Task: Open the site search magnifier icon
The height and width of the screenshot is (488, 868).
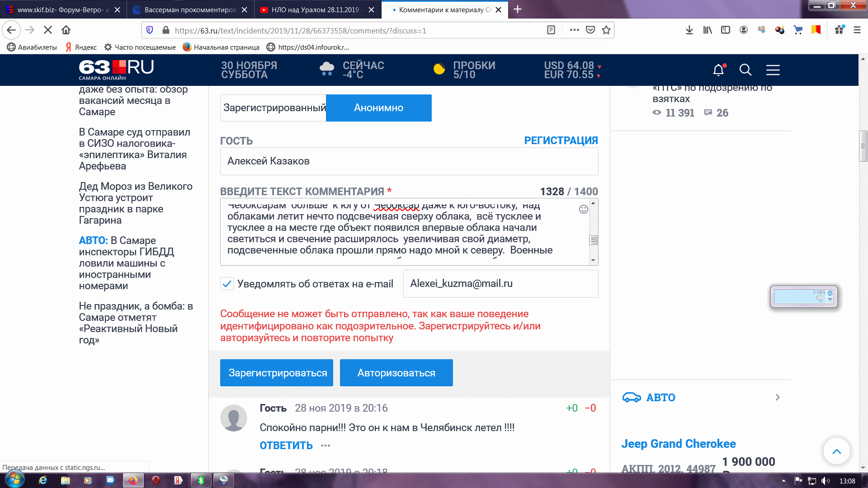Action: [745, 70]
